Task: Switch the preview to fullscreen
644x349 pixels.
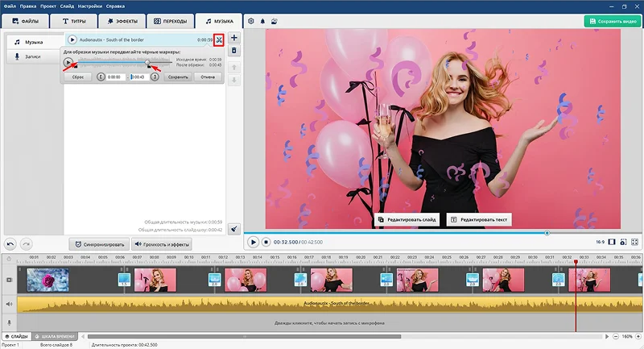Action: pos(635,242)
